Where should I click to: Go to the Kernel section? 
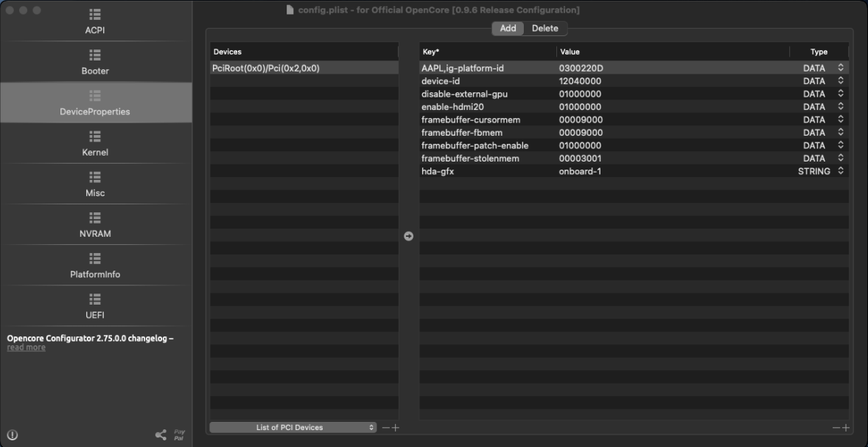pyautogui.click(x=95, y=143)
